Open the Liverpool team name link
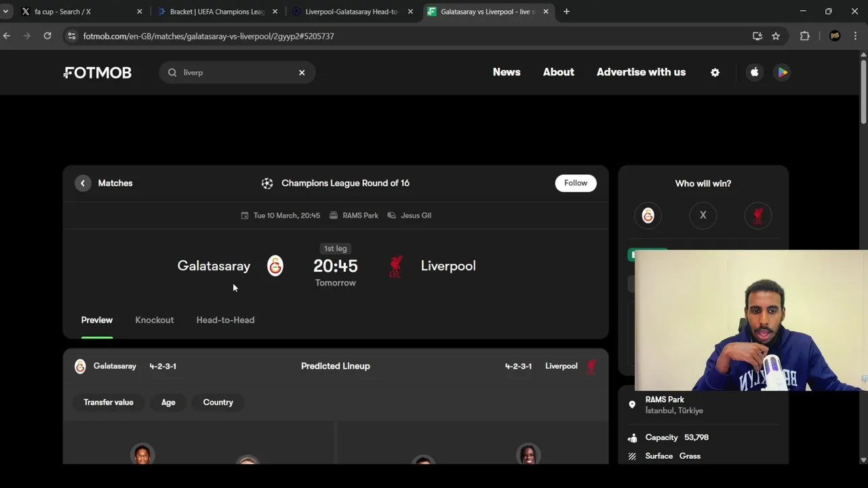 pos(448,266)
